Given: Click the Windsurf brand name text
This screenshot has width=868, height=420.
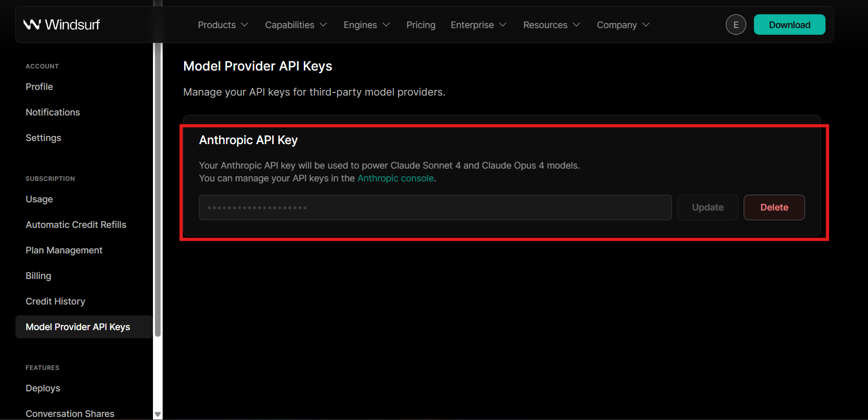Looking at the screenshot, I should point(72,25).
